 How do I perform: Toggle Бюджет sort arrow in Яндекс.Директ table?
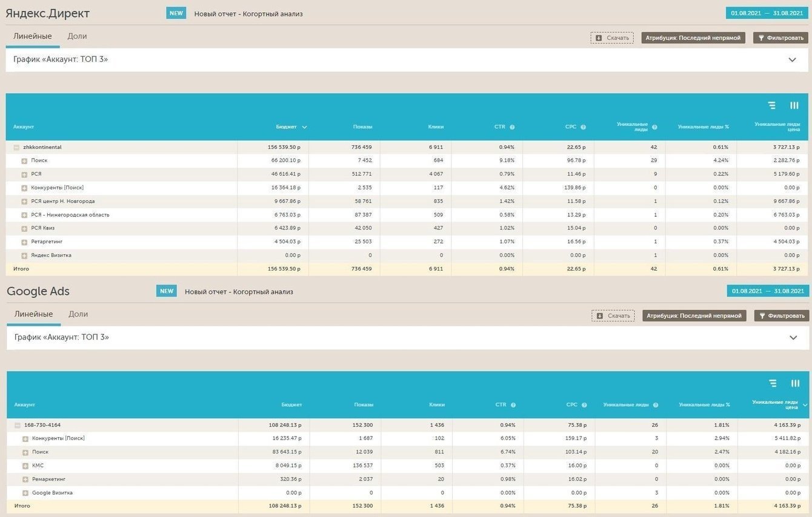(x=304, y=127)
